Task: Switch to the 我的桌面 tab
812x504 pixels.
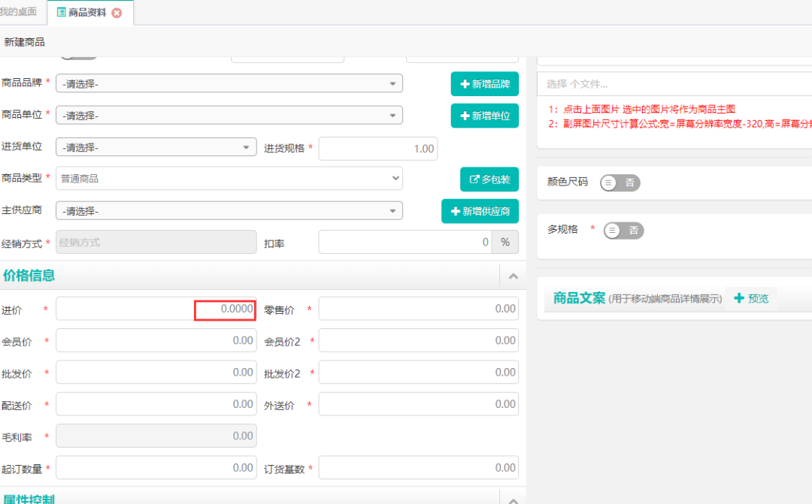Action: pos(18,12)
